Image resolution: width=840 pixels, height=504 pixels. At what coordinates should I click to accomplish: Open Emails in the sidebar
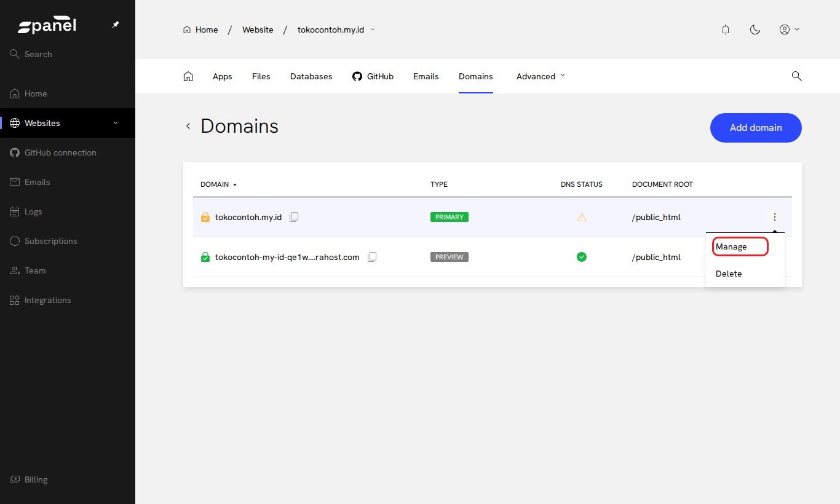click(68, 182)
